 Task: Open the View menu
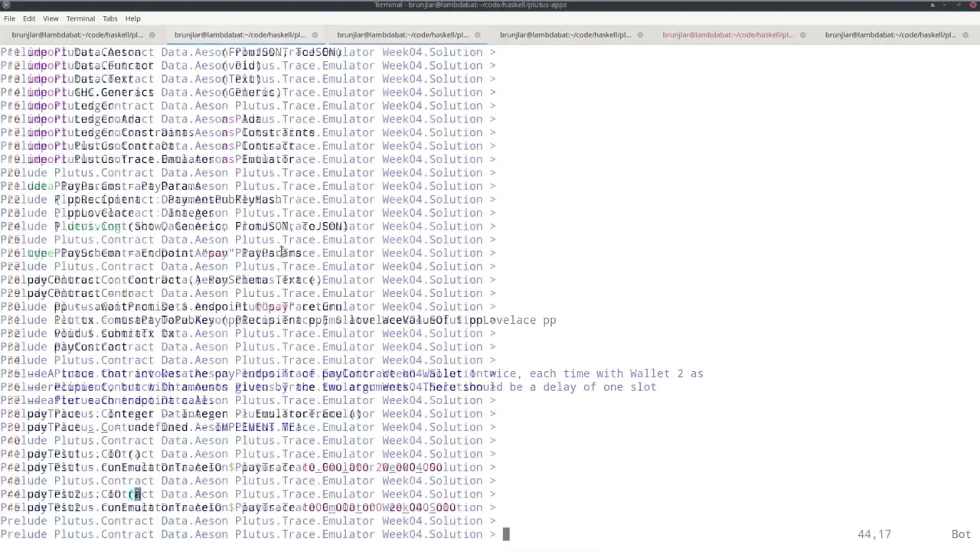click(51, 18)
